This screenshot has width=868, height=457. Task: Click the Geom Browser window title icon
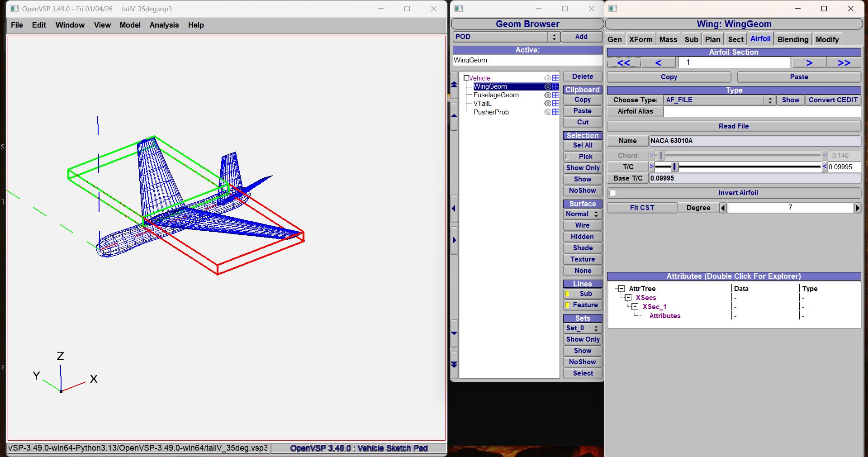(x=459, y=9)
